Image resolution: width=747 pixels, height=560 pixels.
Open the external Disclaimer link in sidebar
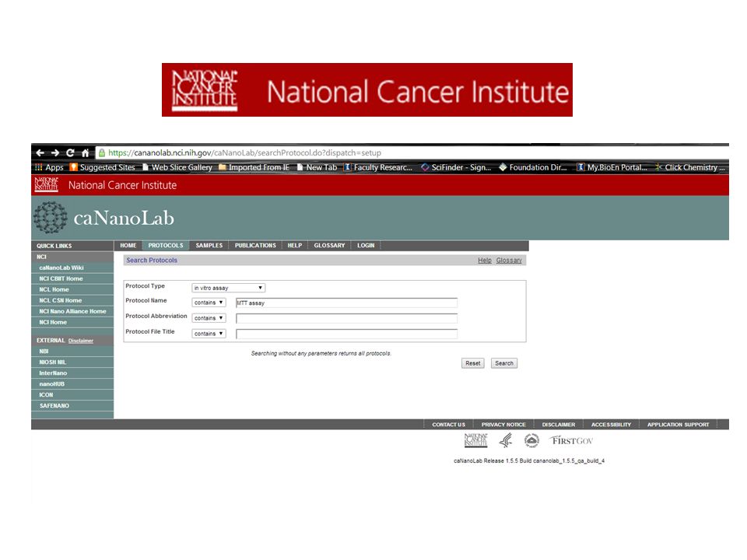coord(81,341)
